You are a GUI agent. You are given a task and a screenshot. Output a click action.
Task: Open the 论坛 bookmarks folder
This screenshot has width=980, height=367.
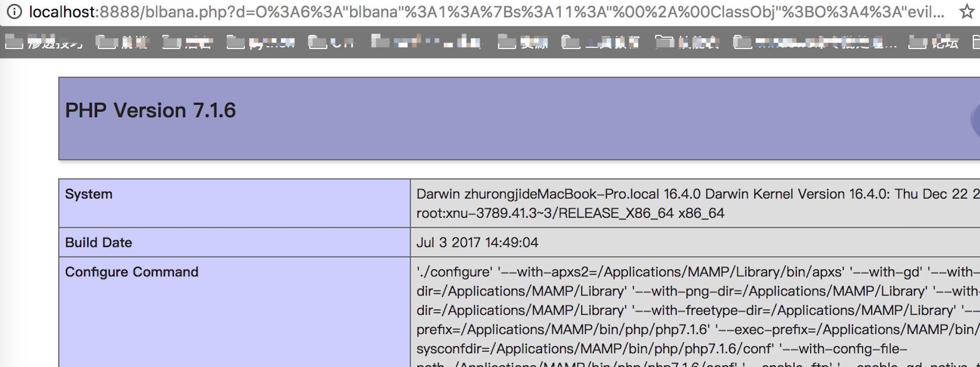[x=934, y=42]
